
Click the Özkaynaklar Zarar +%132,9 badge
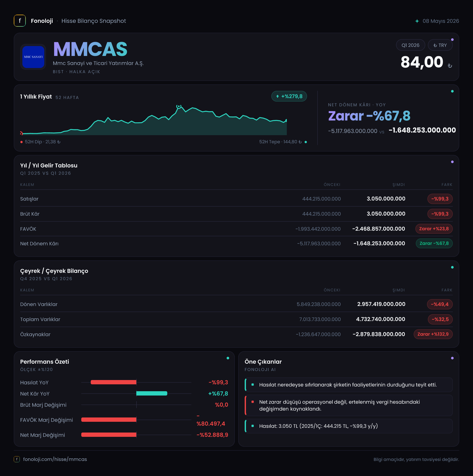[x=433, y=334]
